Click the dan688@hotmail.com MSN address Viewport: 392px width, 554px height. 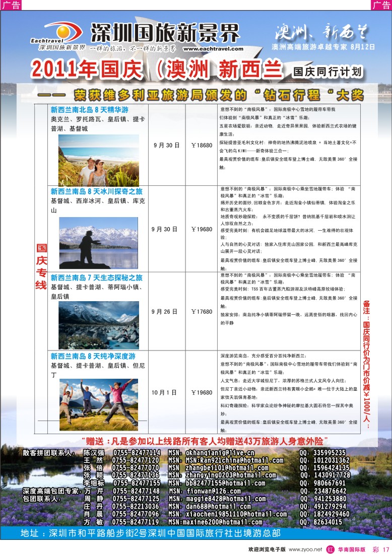click(218, 506)
